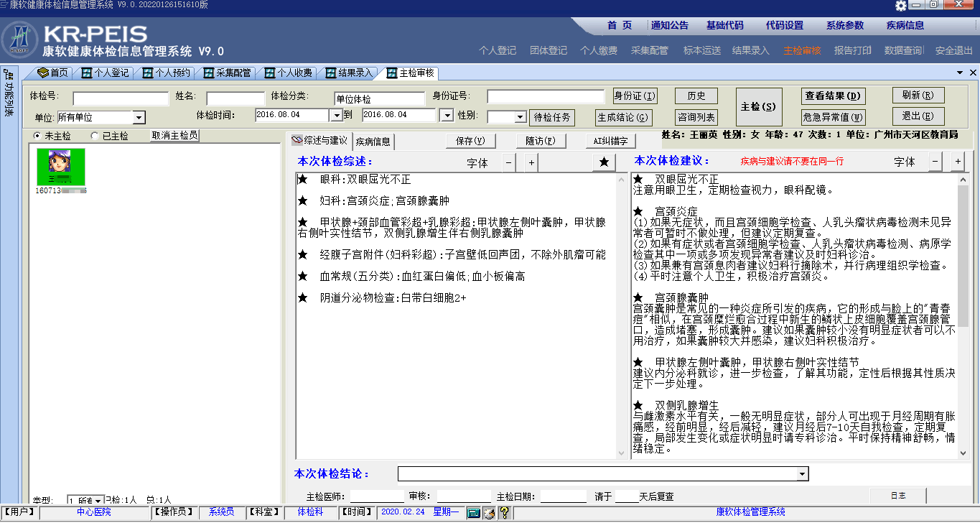Select the 已主检 radio button
The image size is (980, 523).
(95, 136)
